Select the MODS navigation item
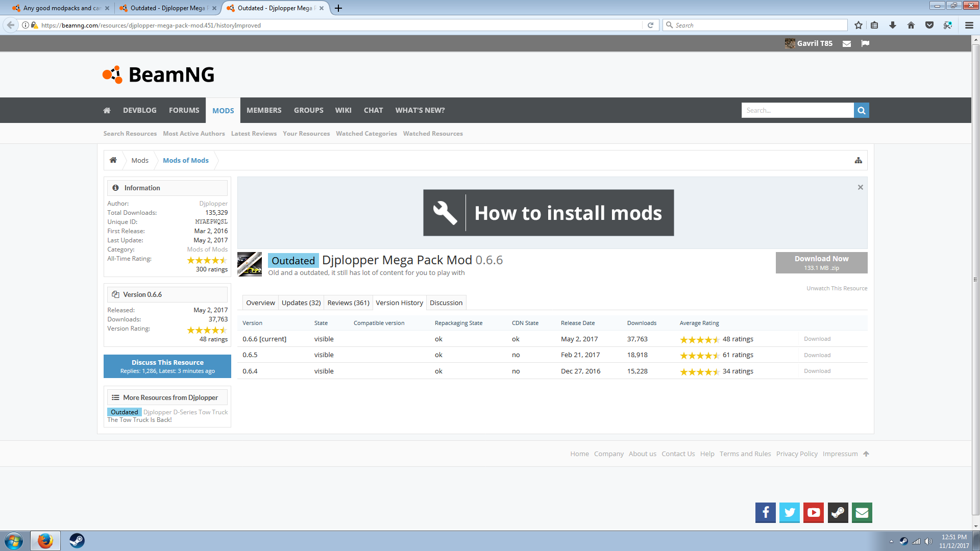This screenshot has width=980, height=551. click(x=223, y=110)
